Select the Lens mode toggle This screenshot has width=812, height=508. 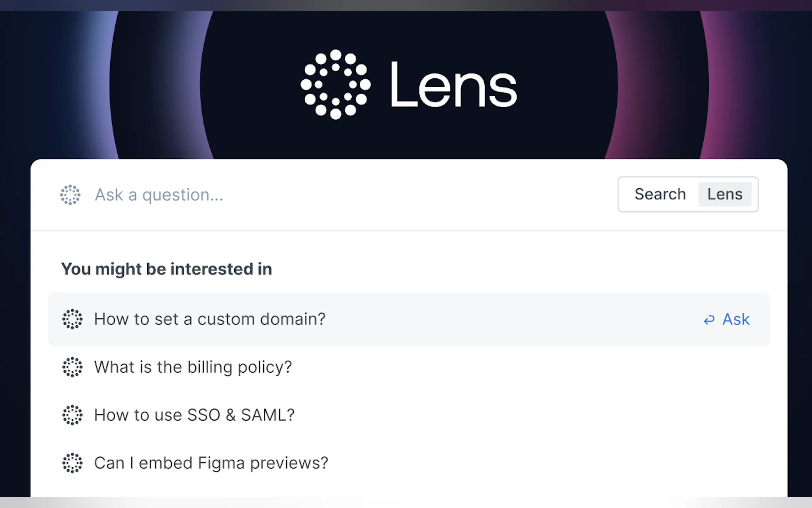tap(725, 194)
